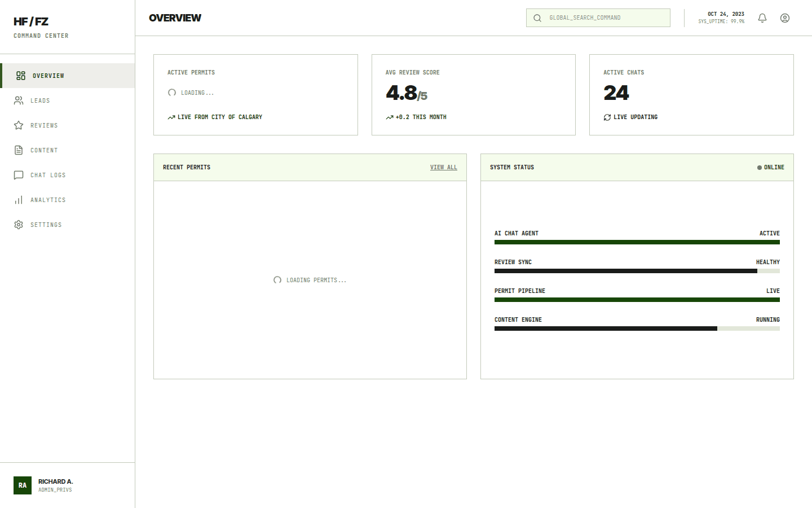Open the Settings gear icon
Image resolution: width=812 pixels, height=508 pixels.
[19, 224]
